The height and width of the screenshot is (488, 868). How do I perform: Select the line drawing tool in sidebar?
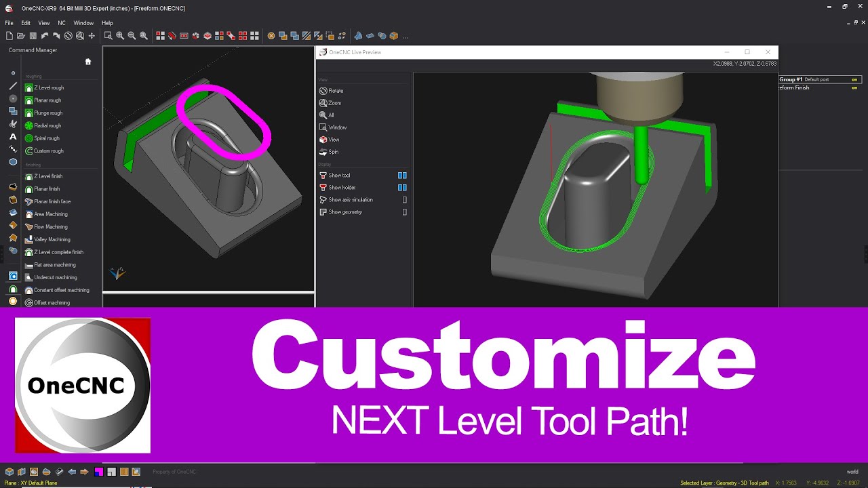point(13,86)
